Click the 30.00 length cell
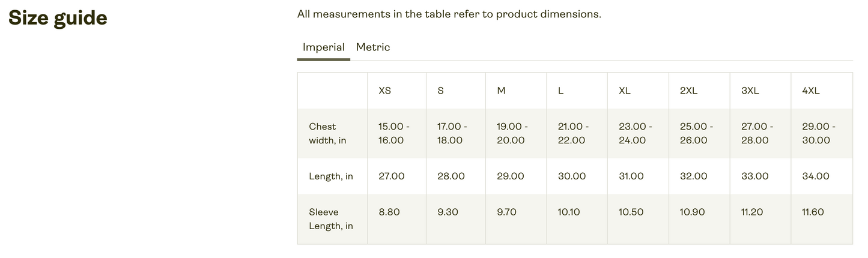The image size is (868, 258). pyautogui.click(x=571, y=176)
